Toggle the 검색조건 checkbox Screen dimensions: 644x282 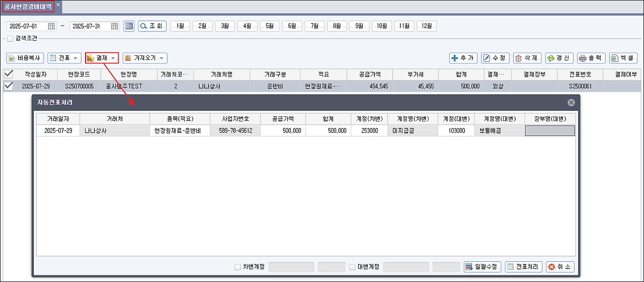click(10, 38)
